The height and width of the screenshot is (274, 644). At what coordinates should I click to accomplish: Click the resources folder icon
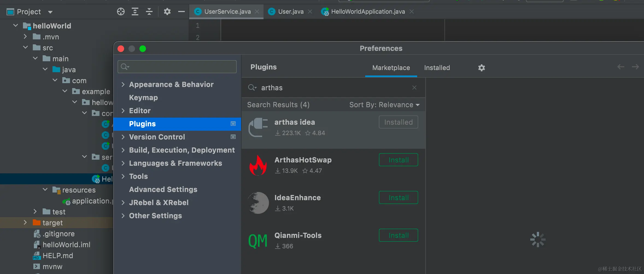click(x=57, y=190)
